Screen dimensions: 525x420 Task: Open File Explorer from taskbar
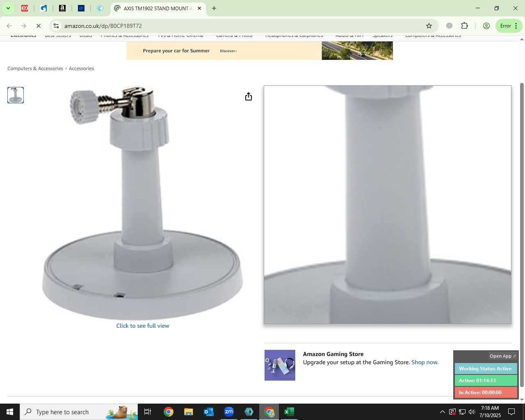[x=188, y=412]
